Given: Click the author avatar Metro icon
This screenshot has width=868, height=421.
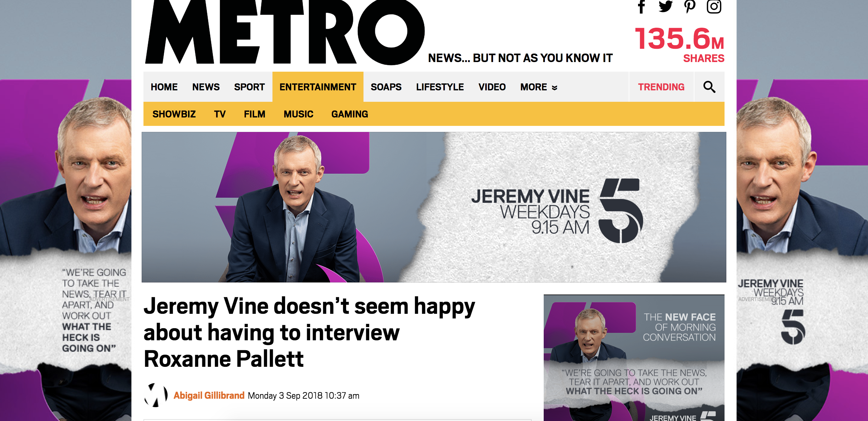Looking at the screenshot, I should [156, 395].
